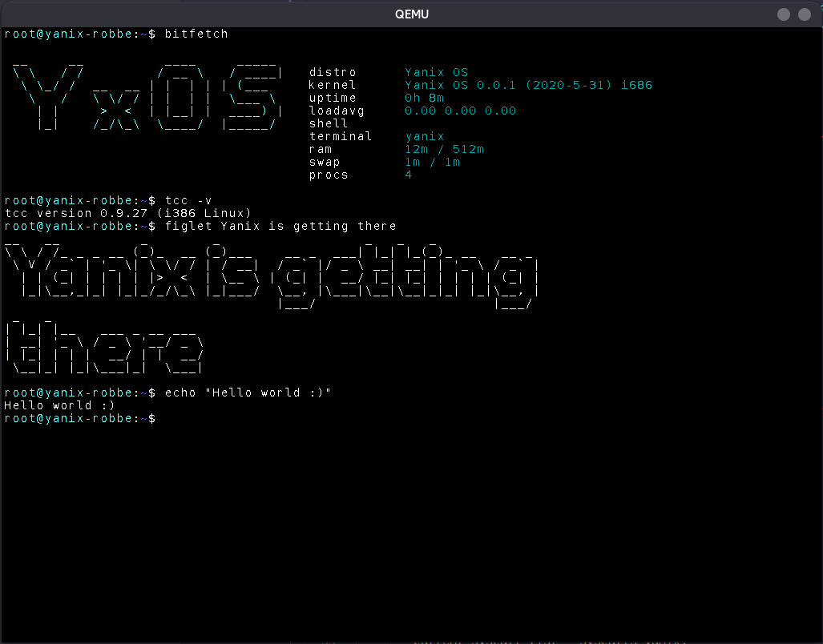Select the echo Hello world command
The width and height of the screenshot is (823, 644).
tap(248, 392)
